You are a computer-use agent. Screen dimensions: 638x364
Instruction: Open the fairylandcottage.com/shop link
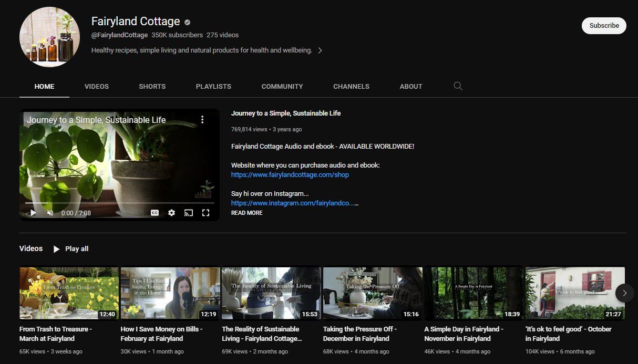point(290,174)
